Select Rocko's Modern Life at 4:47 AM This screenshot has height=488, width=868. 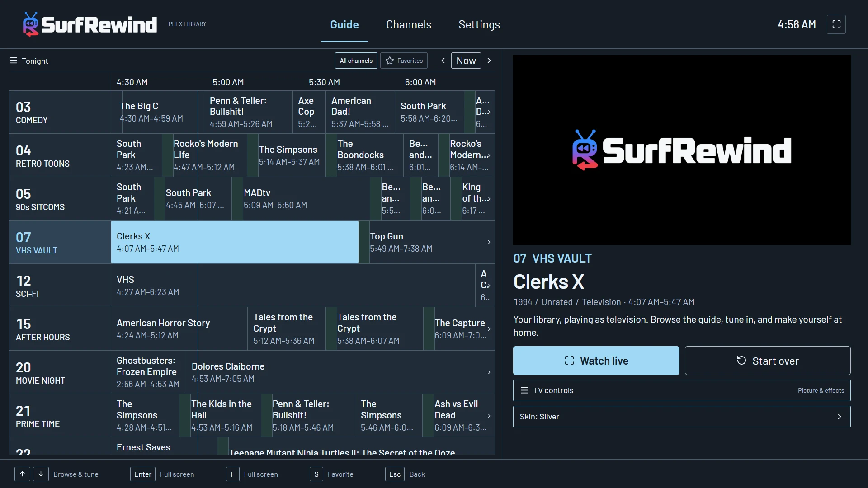coord(210,155)
